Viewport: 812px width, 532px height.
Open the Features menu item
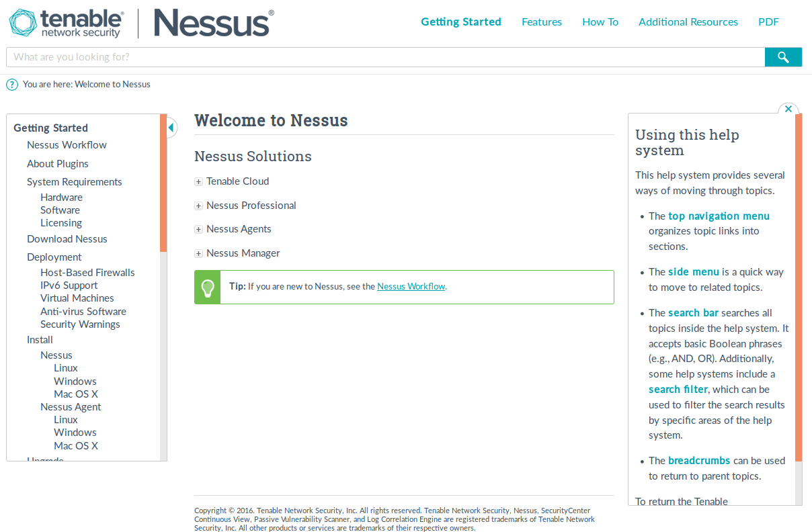point(542,21)
